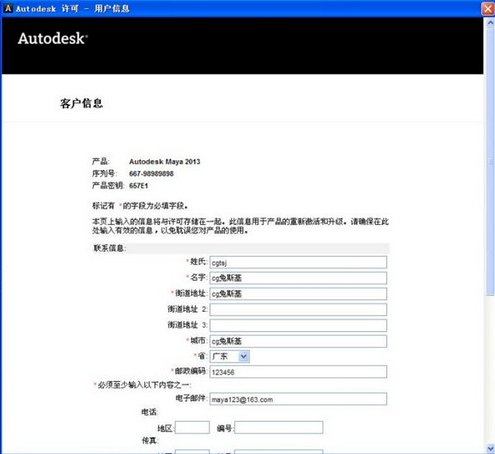Viewport: 495px width, 454px height.
Task: Click the Autodesk logo in header
Action: point(53,39)
